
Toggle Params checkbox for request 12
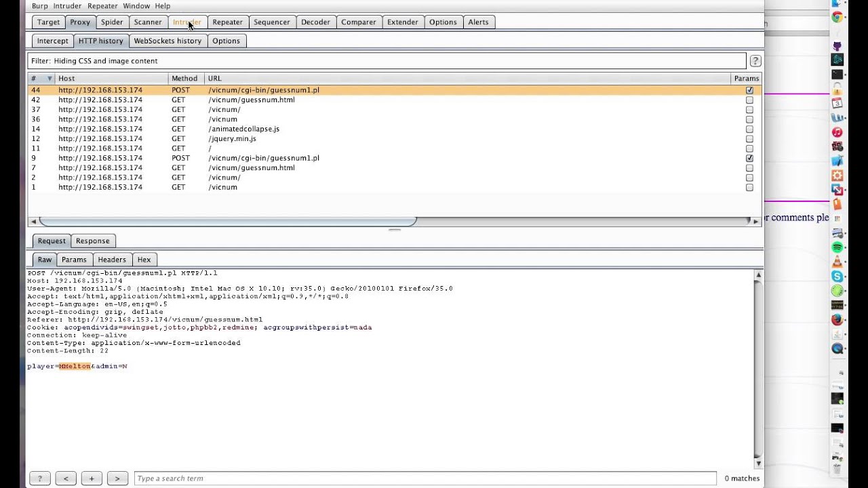point(749,139)
